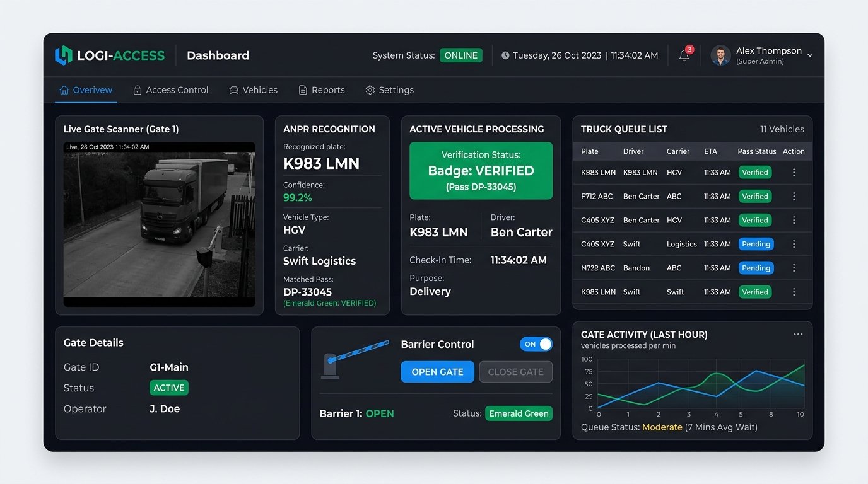The image size is (868, 484).
Task: Click the clock icon beside the date
Action: 505,55
